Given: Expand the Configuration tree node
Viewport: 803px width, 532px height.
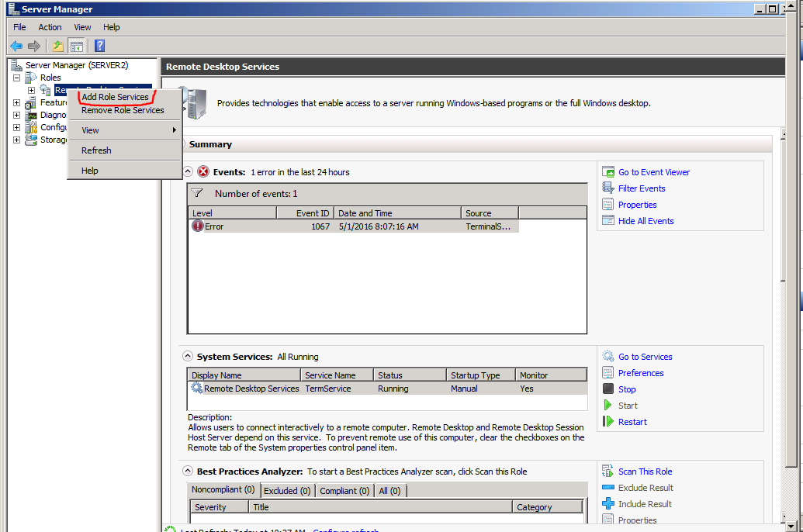Looking at the screenshot, I should [x=16, y=127].
